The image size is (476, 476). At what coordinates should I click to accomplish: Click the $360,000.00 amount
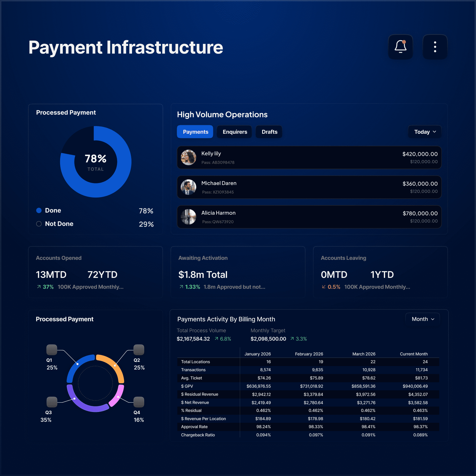click(x=420, y=184)
